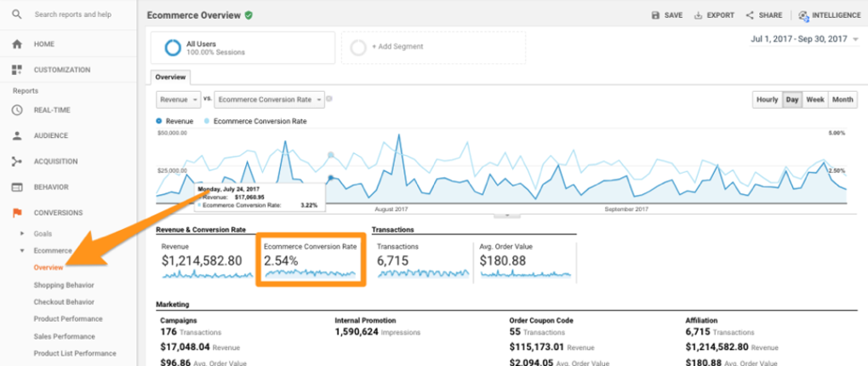Click the Home icon in sidebar
The width and height of the screenshot is (868, 366).
(x=17, y=44)
